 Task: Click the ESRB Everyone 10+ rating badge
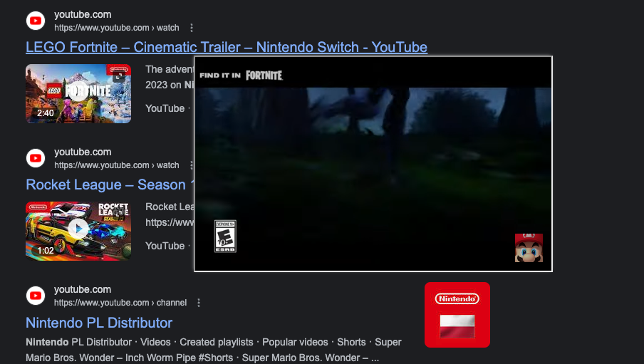pyautogui.click(x=225, y=236)
